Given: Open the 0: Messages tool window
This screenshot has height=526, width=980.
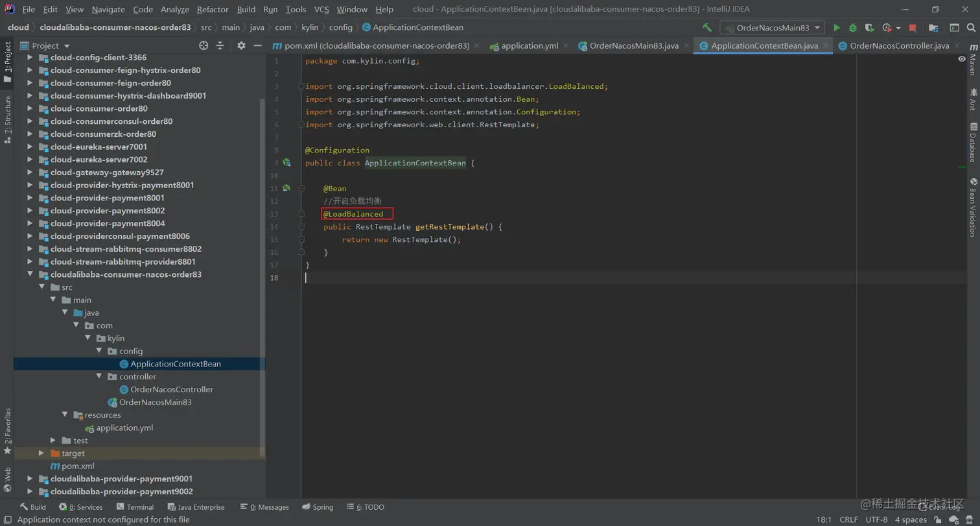Looking at the screenshot, I should coord(264,507).
